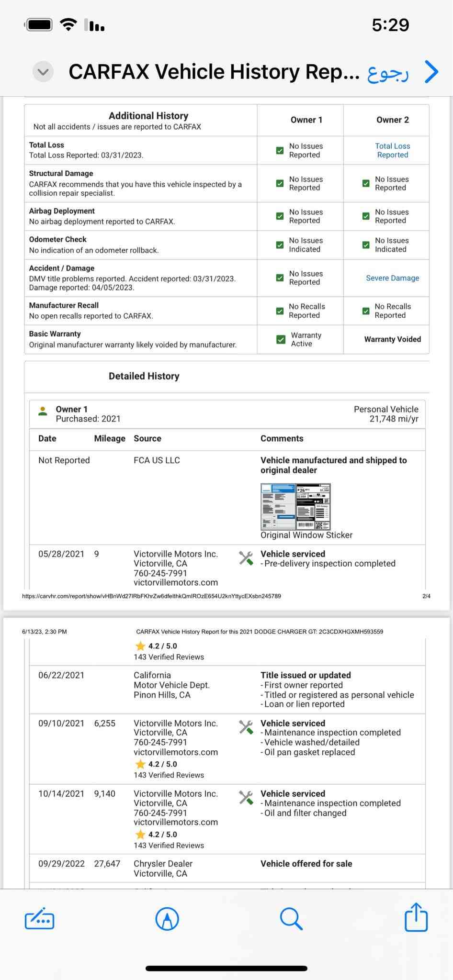
Task: Select the Owner 2 column header
Action: [x=393, y=120]
